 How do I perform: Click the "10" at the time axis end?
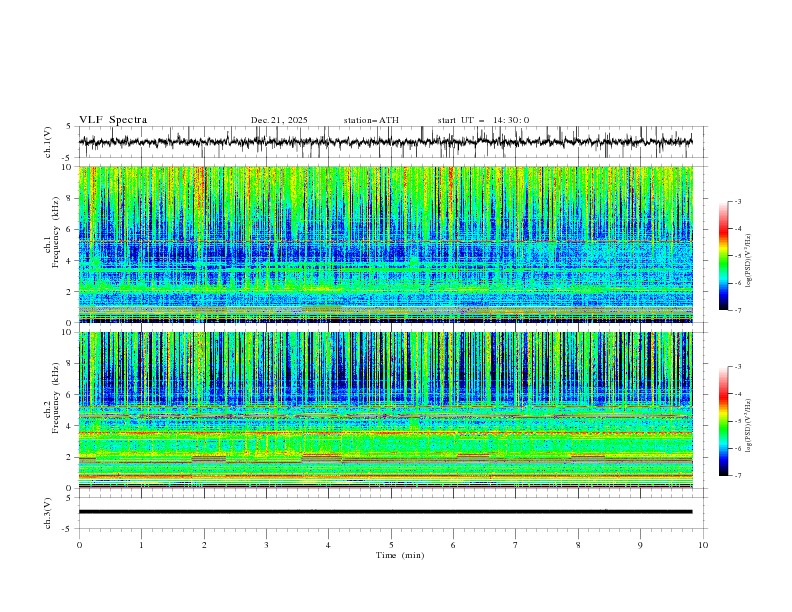click(703, 545)
